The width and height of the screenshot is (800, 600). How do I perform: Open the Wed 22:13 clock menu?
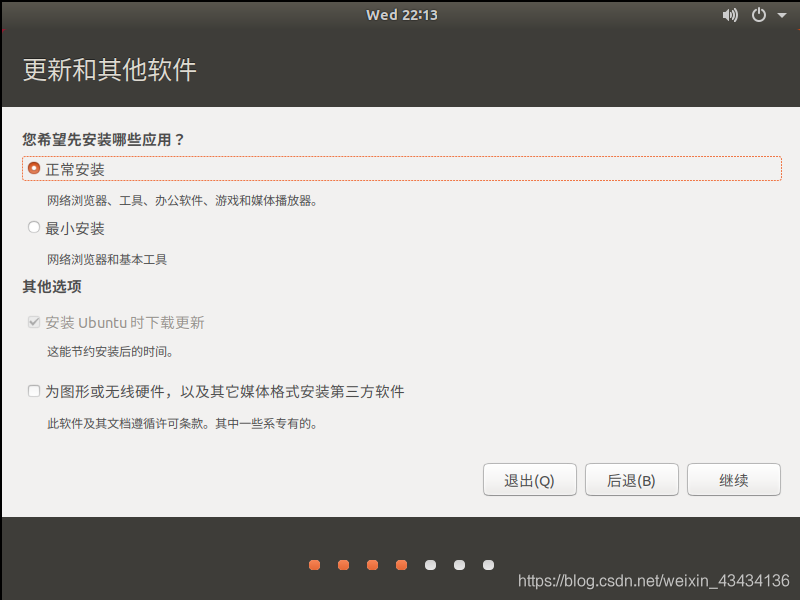tap(402, 15)
